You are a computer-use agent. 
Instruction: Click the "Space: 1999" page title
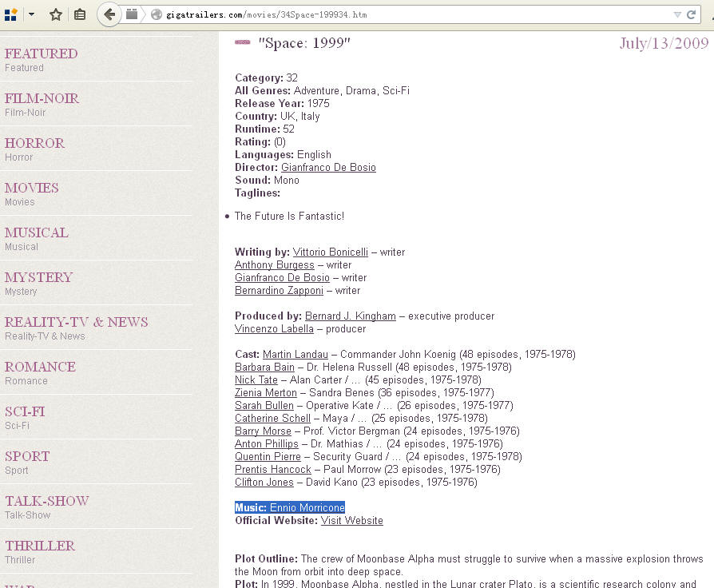click(x=304, y=43)
